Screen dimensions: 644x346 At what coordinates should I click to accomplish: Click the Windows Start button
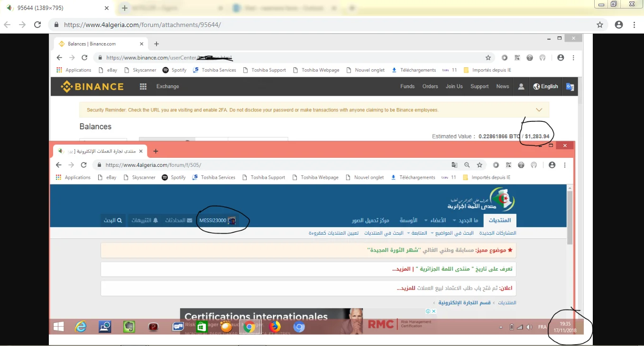pyautogui.click(x=59, y=327)
